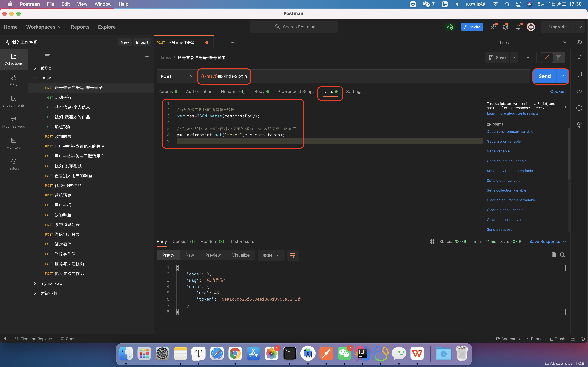Open the notifications bell
588x367 pixels.
pyautogui.click(x=518, y=27)
